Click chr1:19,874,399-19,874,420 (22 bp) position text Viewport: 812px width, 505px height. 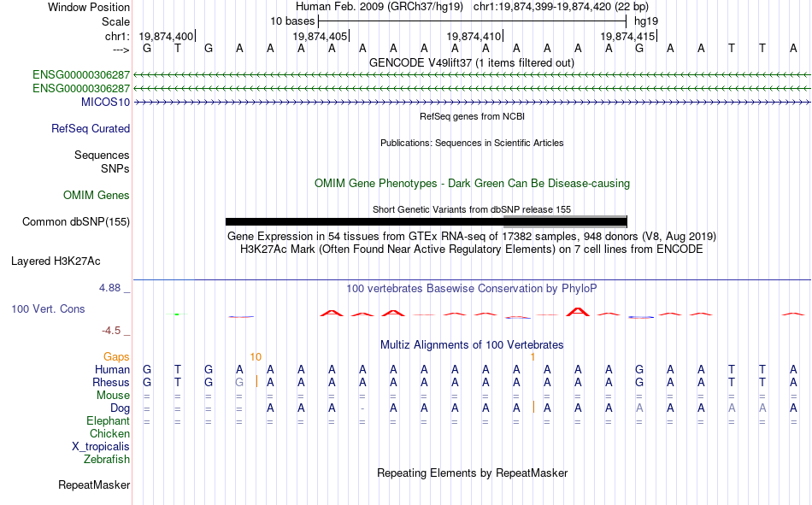coord(561,7)
